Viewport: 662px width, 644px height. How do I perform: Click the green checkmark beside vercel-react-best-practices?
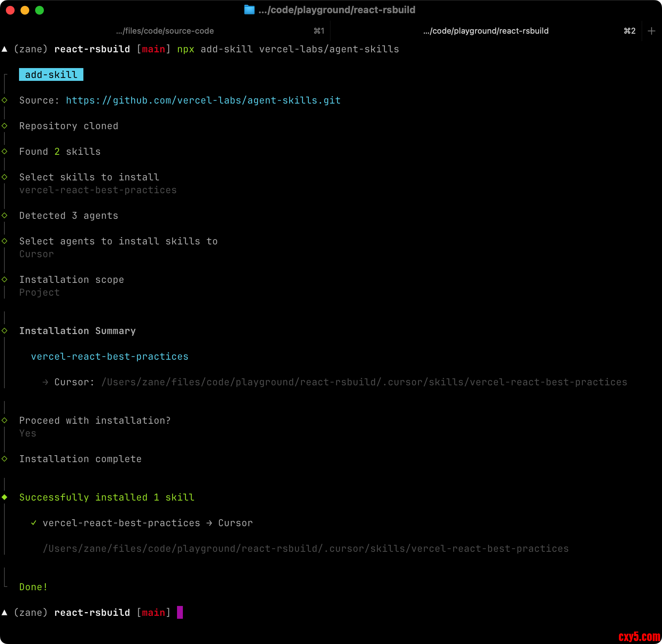click(x=34, y=523)
